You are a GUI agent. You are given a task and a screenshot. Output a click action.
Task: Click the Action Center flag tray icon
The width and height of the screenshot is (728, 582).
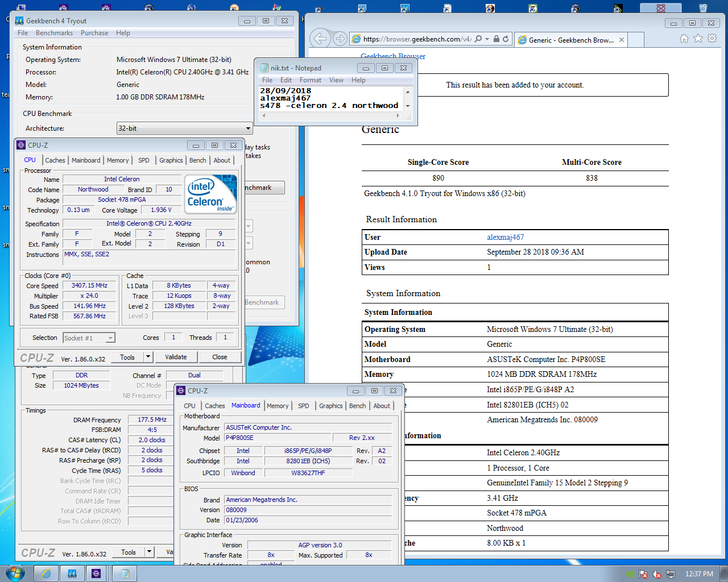click(x=643, y=574)
